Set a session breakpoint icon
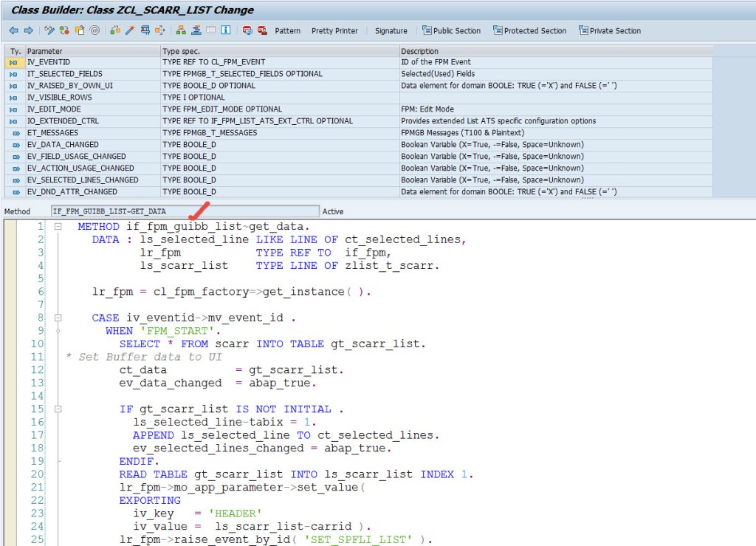Screen dimensions: 756x546 point(247,30)
